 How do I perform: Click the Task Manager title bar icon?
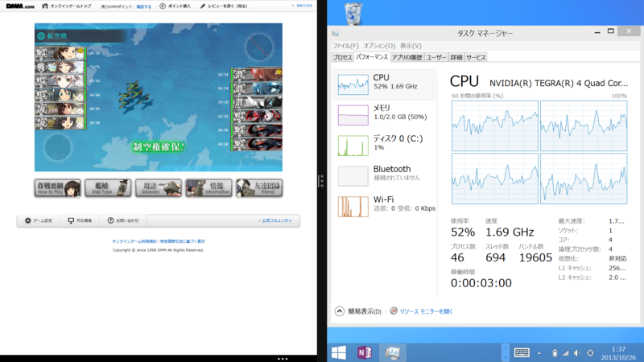point(336,33)
